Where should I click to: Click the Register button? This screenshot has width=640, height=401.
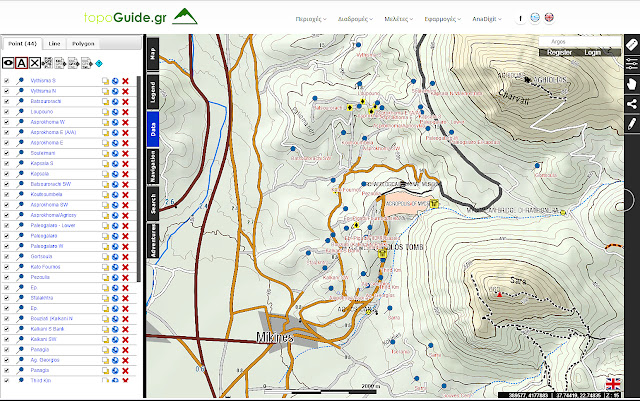click(x=559, y=52)
